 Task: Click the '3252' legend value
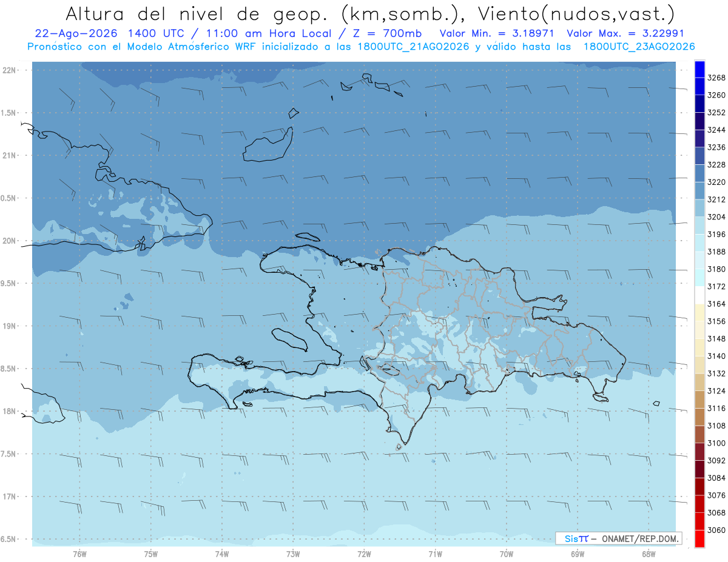pos(716,113)
